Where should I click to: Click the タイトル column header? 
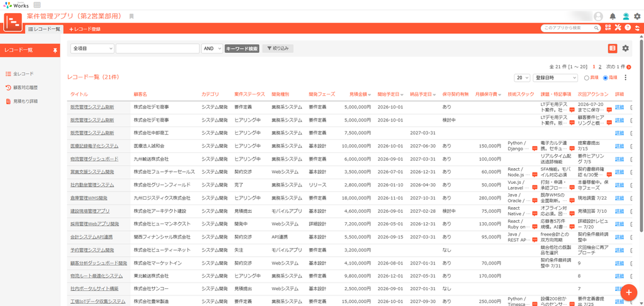(x=79, y=94)
